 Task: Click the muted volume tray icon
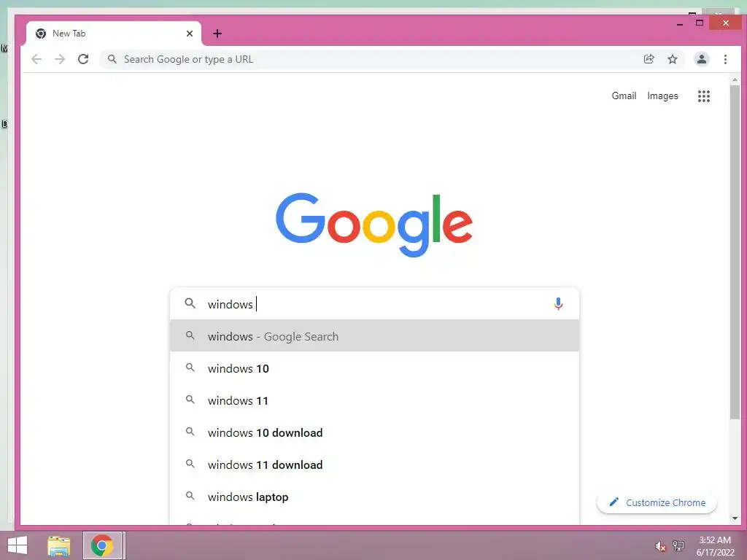(659, 546)
